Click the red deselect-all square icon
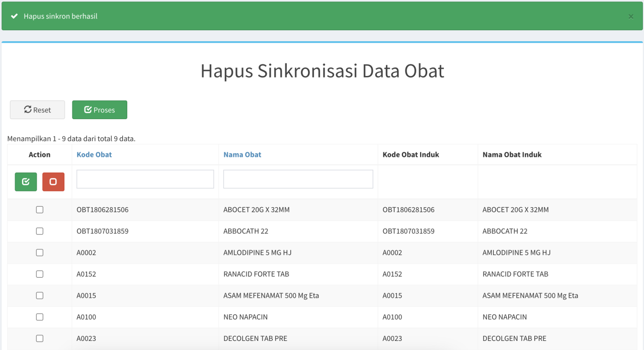644x350 pixels. click(53, 182)
